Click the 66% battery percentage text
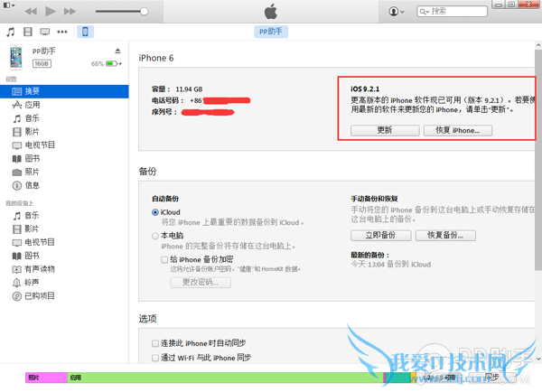The image size is (542, 392). pos(98,64)
